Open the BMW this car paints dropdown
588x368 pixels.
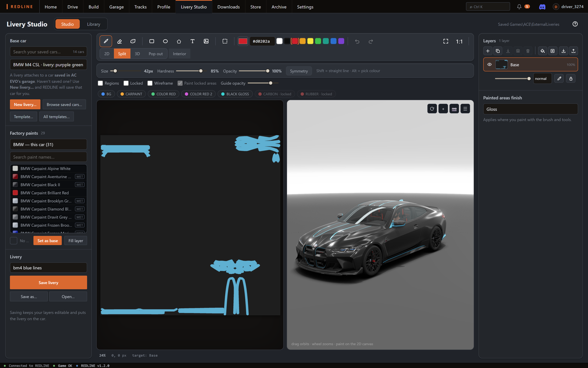(49, 144)
